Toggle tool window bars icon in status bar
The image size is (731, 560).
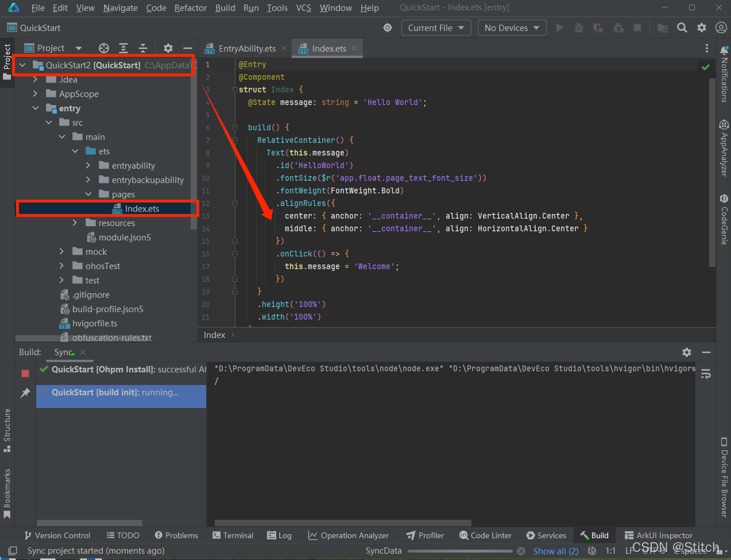click(12, 551)
